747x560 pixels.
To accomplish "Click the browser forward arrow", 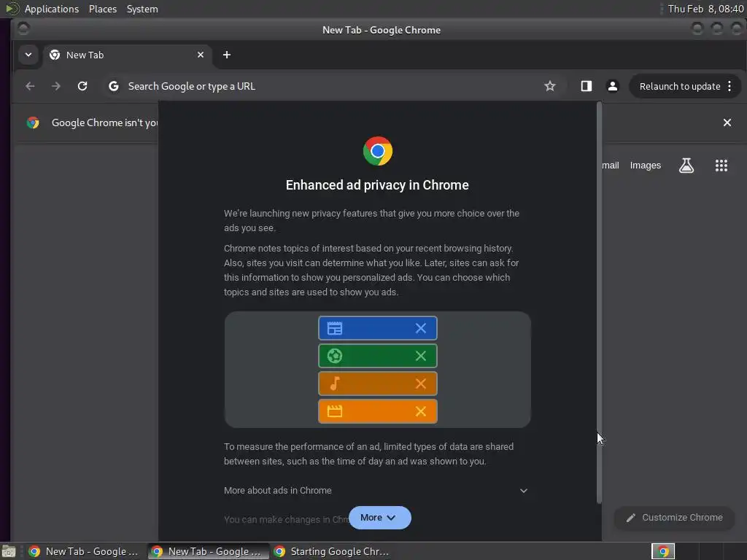I will (56, 86).
